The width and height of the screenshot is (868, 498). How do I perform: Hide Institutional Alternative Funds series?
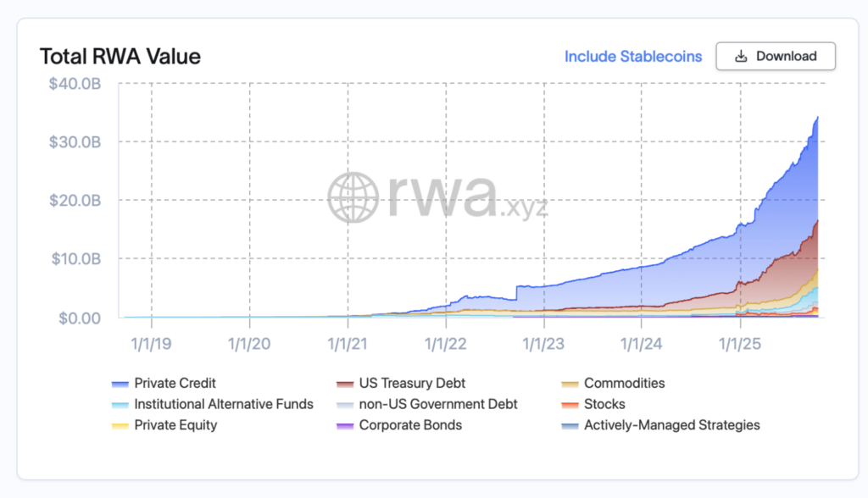223,404
